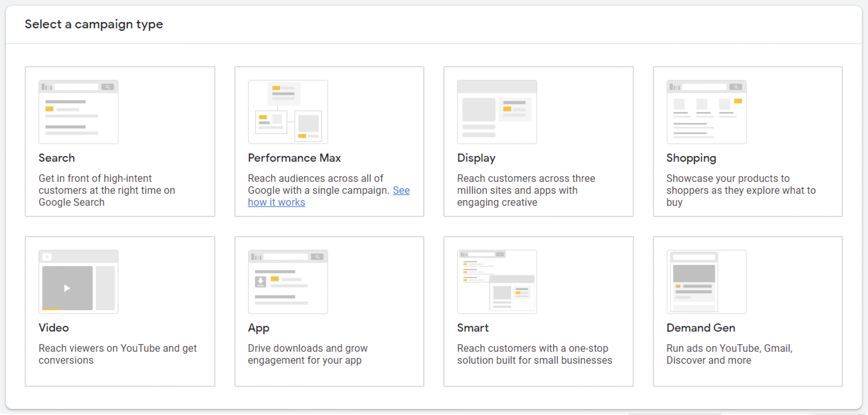Click 'Drive downloads and grow engagement' description

[308, 354]
